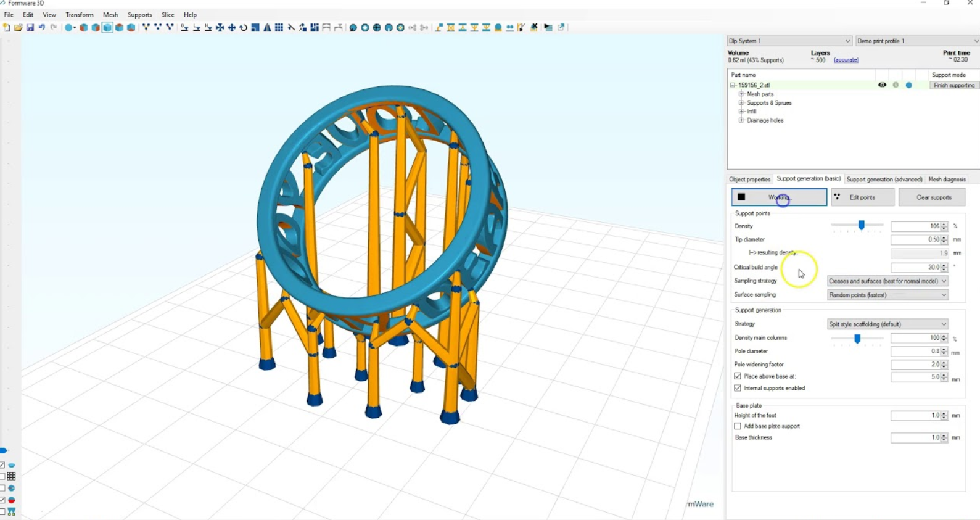Click the Save floppy disk icon
Viewport: 980px width, 520px height.
(x=30, y=27)
